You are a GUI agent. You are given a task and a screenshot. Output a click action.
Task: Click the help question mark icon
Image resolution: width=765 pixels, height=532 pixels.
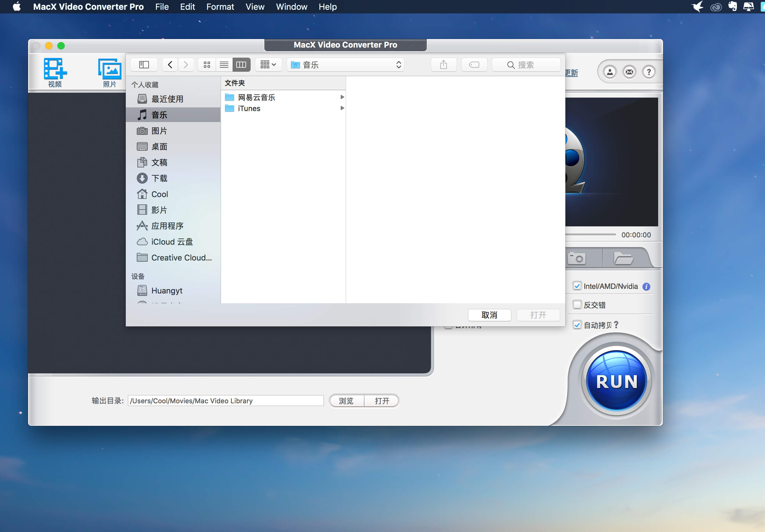pos(649,72)
